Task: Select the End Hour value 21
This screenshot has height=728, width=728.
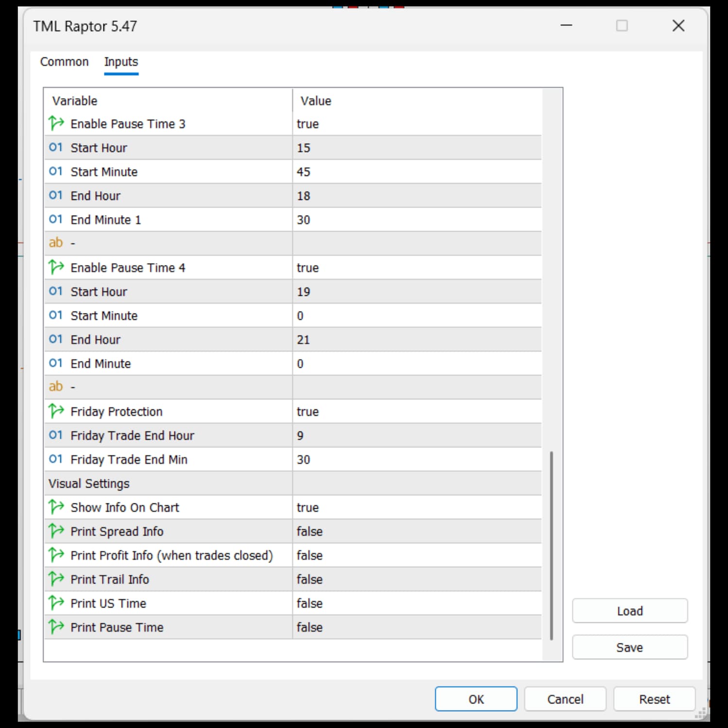Action: pyautogui.click(x=303, y=340)
